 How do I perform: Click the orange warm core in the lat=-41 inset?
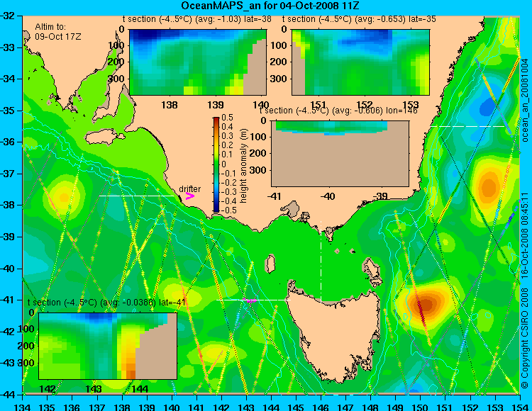pos(131,368)
